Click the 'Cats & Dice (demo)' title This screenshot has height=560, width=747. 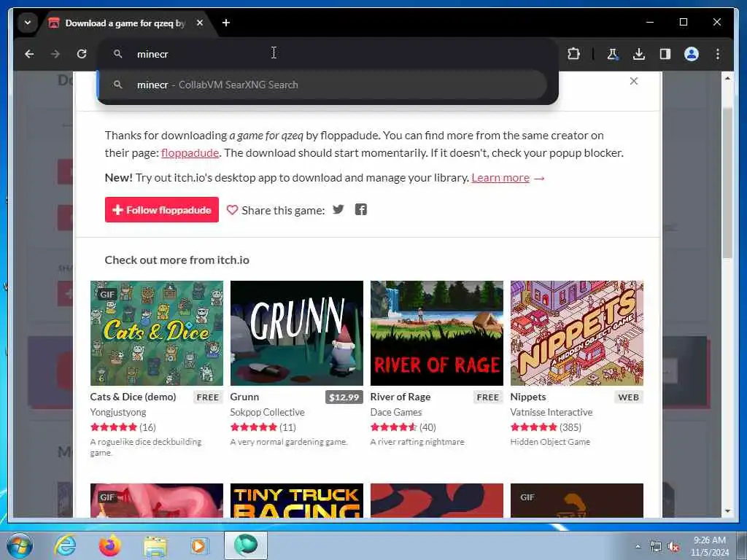[133, 397]
